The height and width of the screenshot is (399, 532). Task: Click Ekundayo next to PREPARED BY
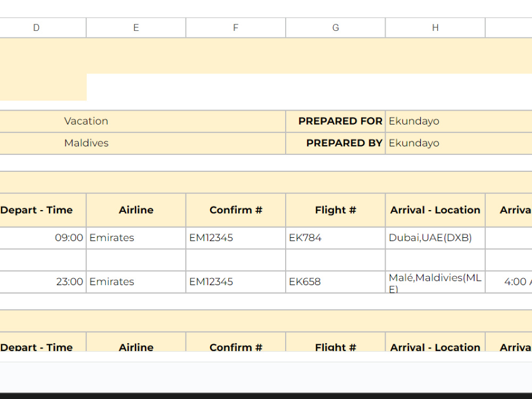pyautogui.click(x=459, y=143)
